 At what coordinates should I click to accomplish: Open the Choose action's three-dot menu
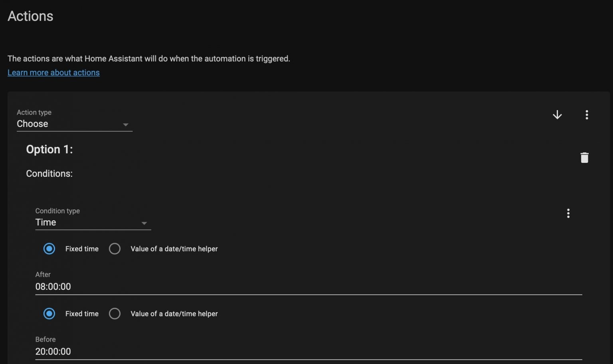587,115
